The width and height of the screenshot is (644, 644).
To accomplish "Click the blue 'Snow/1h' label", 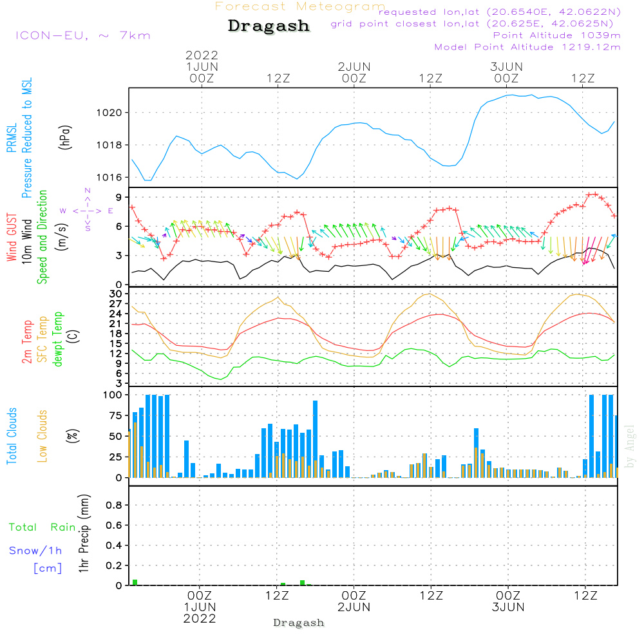I will click(35, 551).
